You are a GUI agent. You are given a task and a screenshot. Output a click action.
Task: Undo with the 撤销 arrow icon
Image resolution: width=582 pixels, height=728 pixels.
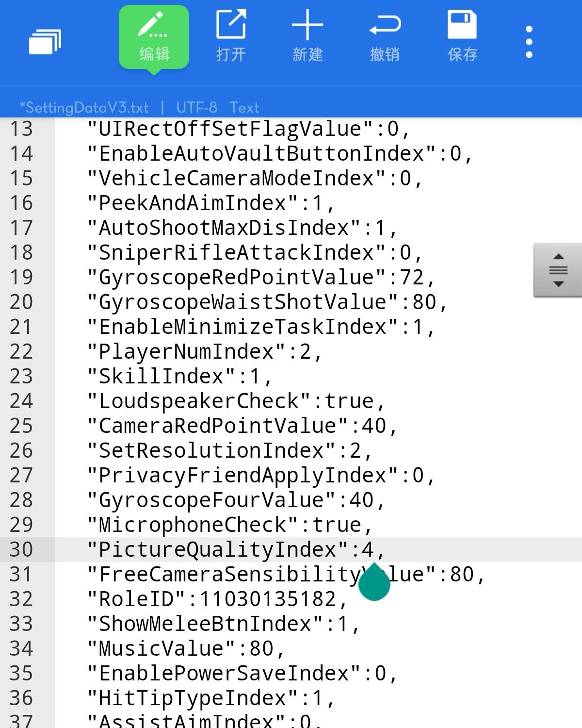tap(385, 37)
